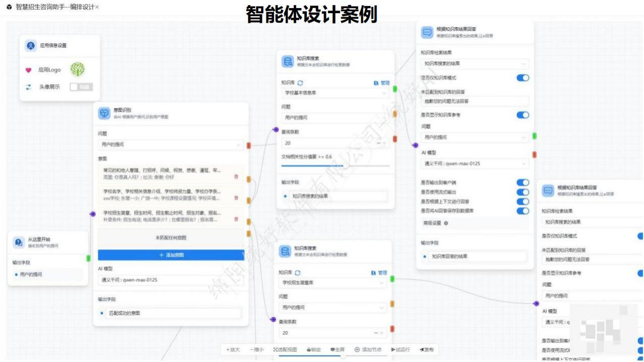
Task: Toggle 是否使用流式输出 switch
Action: pos(523,192)
